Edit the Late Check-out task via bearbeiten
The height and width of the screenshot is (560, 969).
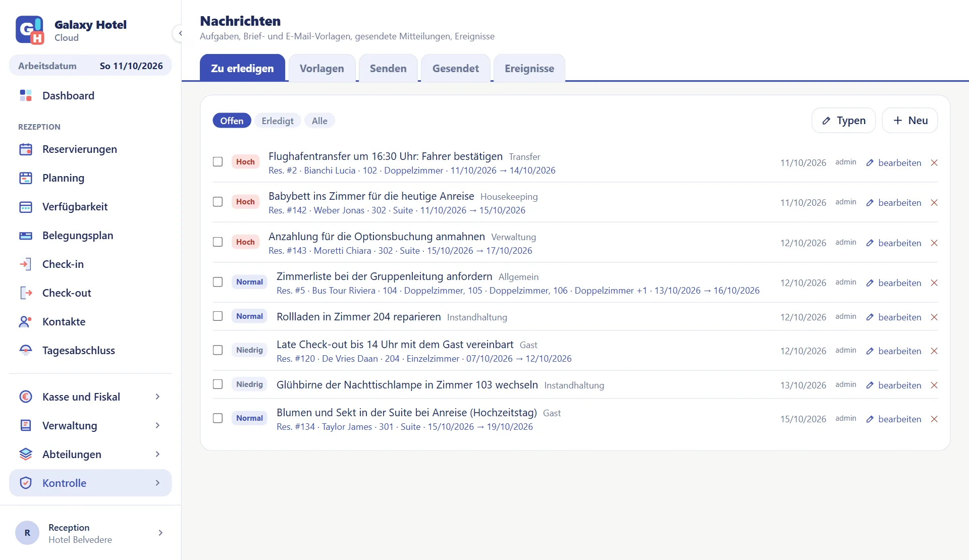point(894,351)
